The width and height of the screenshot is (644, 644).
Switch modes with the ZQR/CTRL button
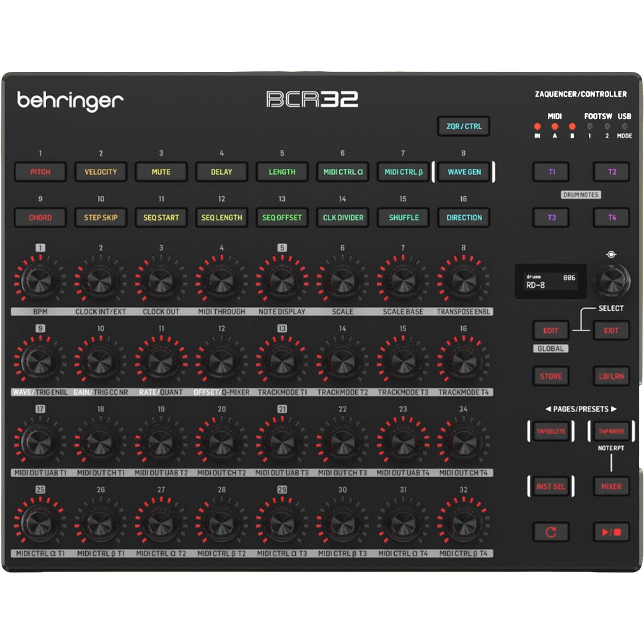pyautogui.click(x=464, y=126)
